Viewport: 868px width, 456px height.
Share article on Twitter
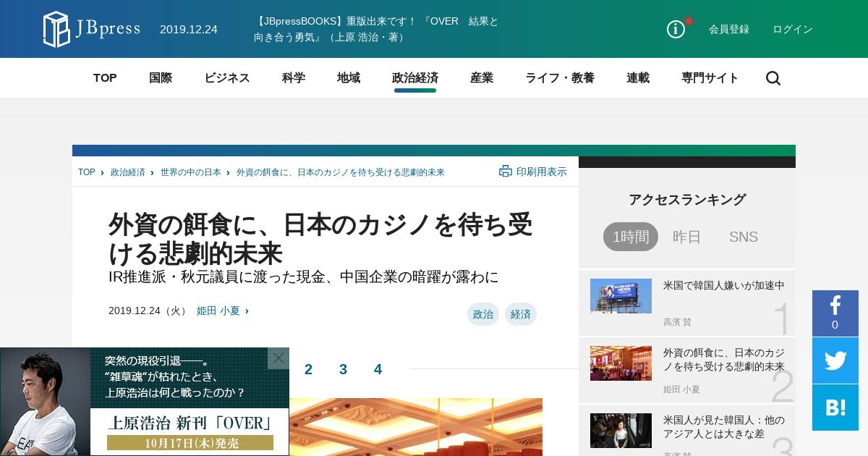click(x=835, y=360)
